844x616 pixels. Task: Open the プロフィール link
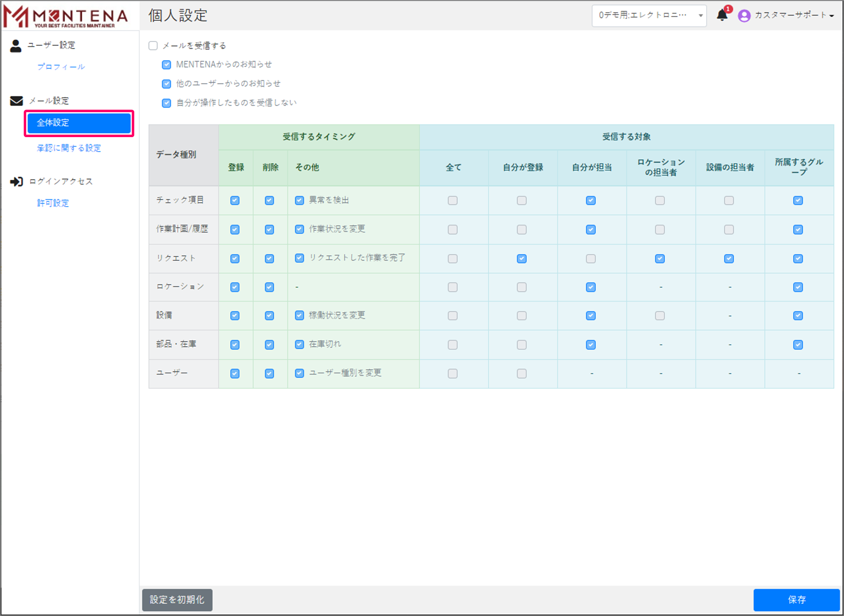(61, 67)
